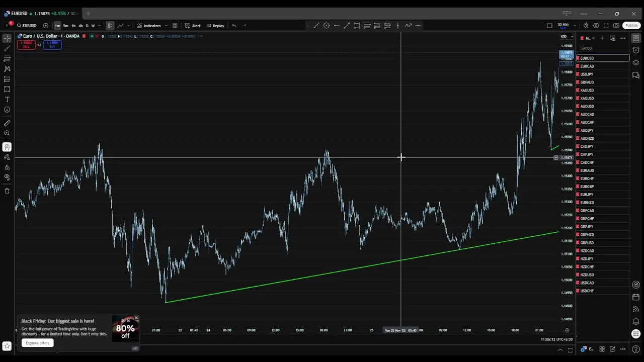Select the trend line drawing tool
The height and width of the screenshot is (362, 644).
(x=7, y=49)
